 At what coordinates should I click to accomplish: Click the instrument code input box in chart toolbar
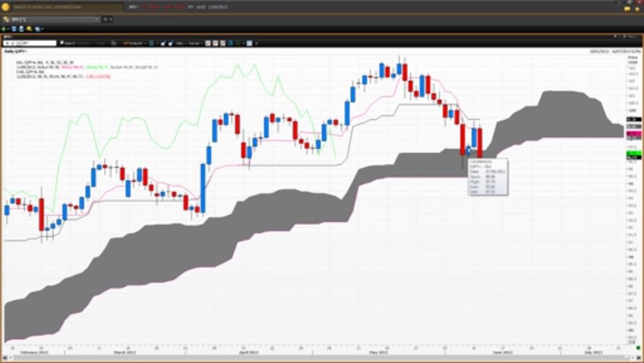point(30,43)
